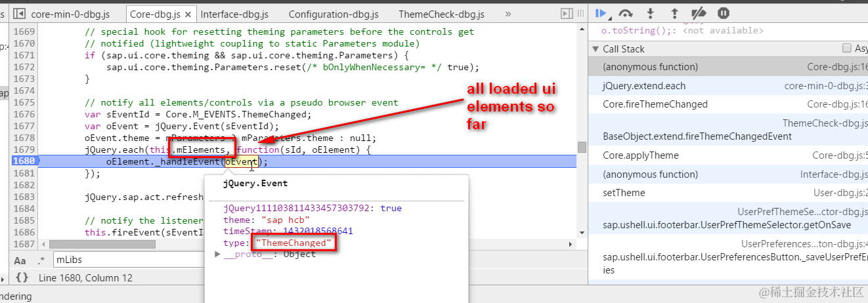Click the timeStamp property in the tooltip
The image size is (868, 303).
click(x=288, y=231)
